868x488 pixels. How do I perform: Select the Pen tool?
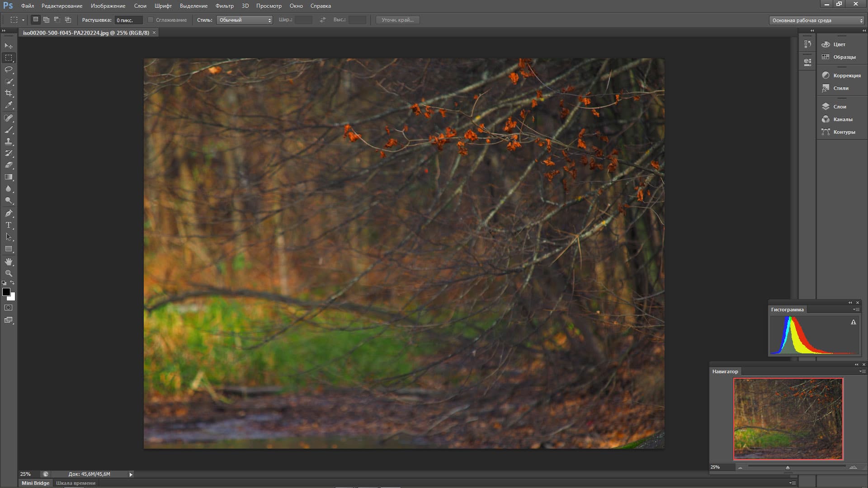pos(9,213)
